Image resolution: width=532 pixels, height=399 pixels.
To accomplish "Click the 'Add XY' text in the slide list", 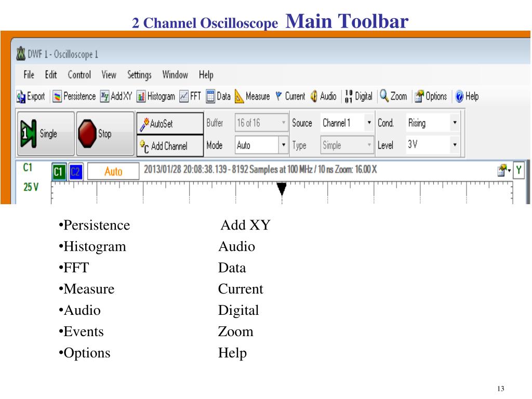I will (x=246, y=225).
